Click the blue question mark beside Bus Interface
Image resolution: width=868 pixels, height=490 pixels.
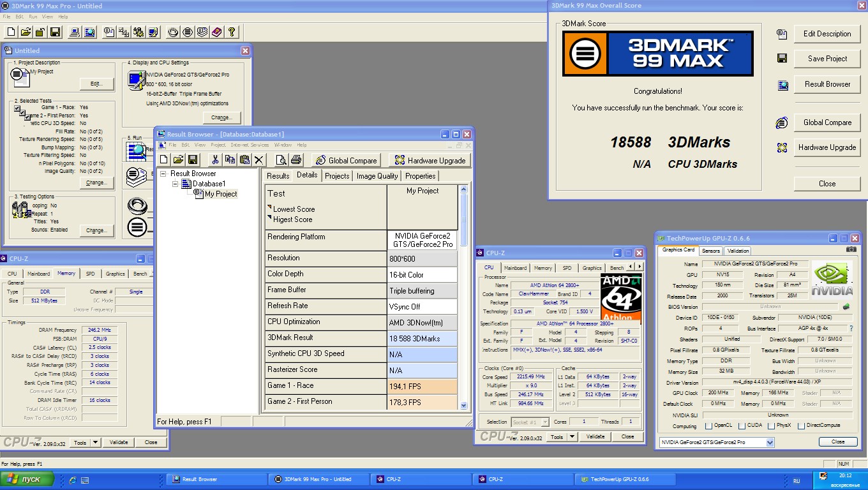click(851, 329)
